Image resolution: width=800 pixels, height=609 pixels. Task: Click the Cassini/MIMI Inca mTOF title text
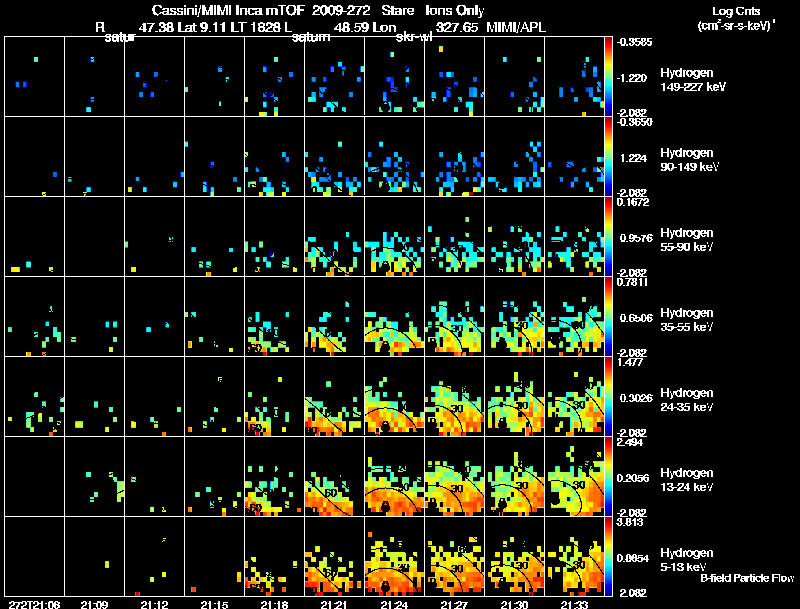[228, 10]
